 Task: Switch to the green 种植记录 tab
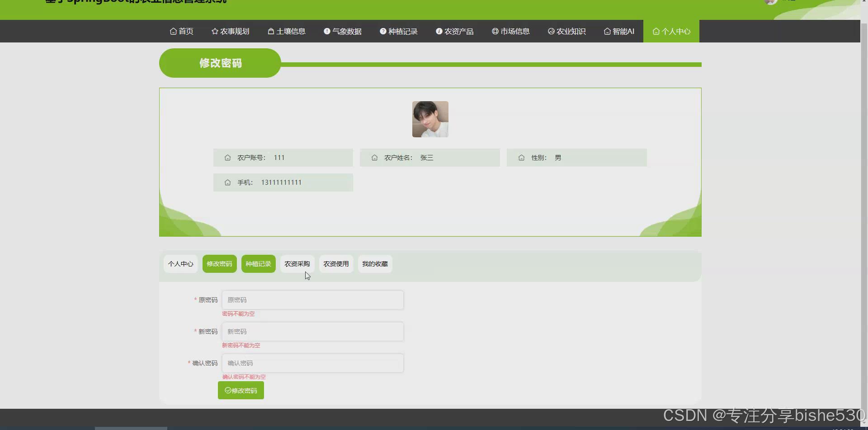258,264
